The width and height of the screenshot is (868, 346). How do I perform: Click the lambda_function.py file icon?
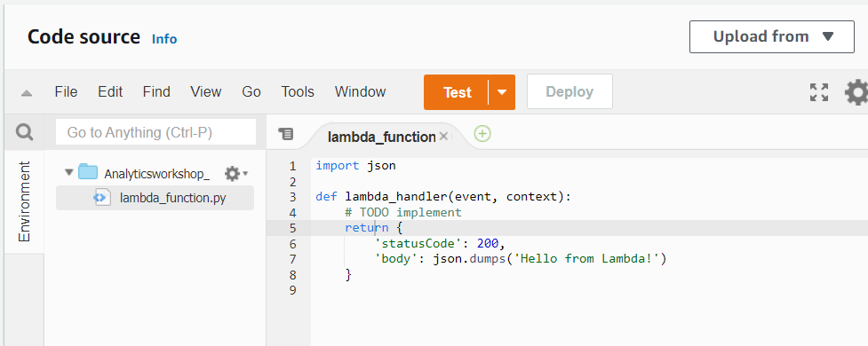(x=102, y=197)
